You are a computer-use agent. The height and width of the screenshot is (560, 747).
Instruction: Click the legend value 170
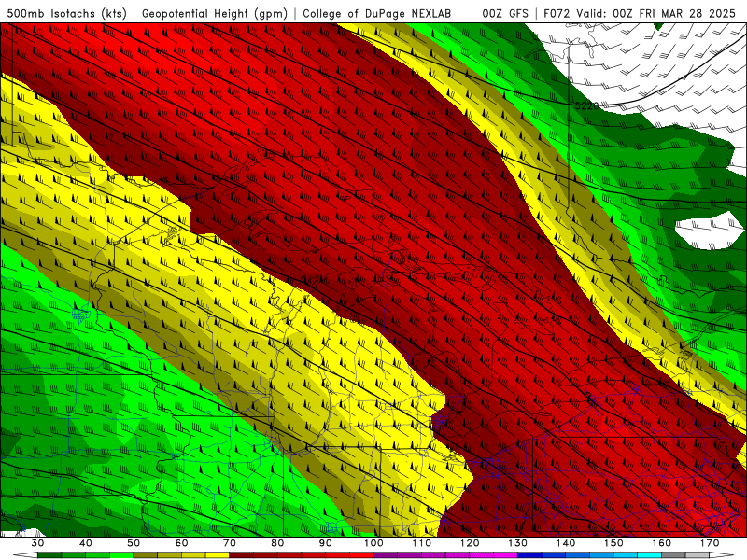point(710,543)
